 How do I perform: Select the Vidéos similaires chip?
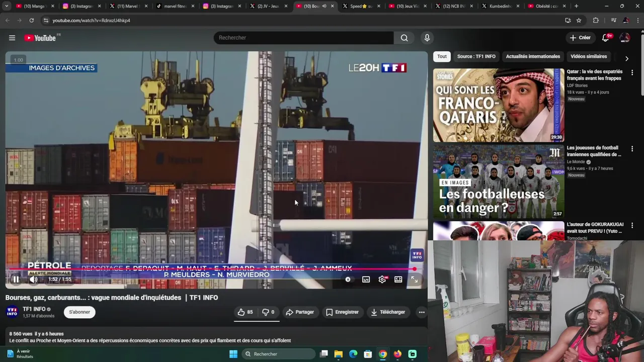589,56
